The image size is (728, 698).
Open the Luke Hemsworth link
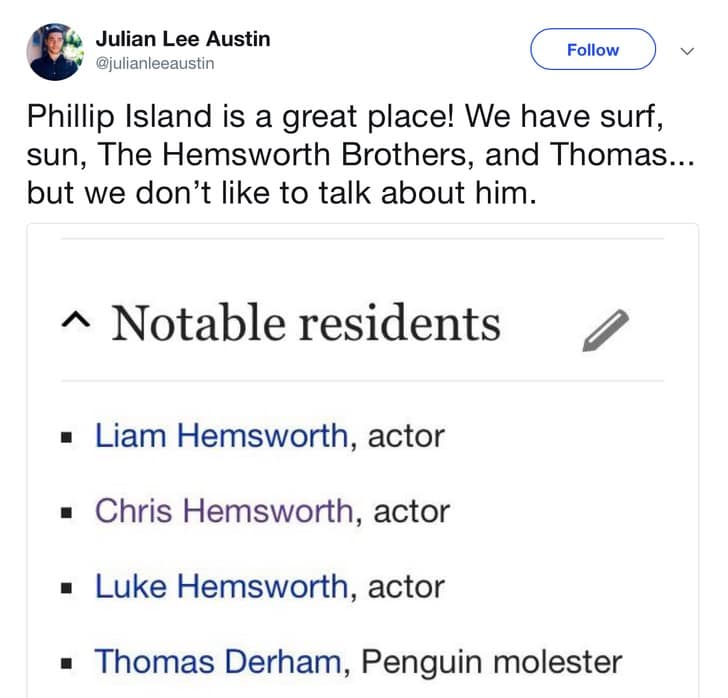[221, 586]
